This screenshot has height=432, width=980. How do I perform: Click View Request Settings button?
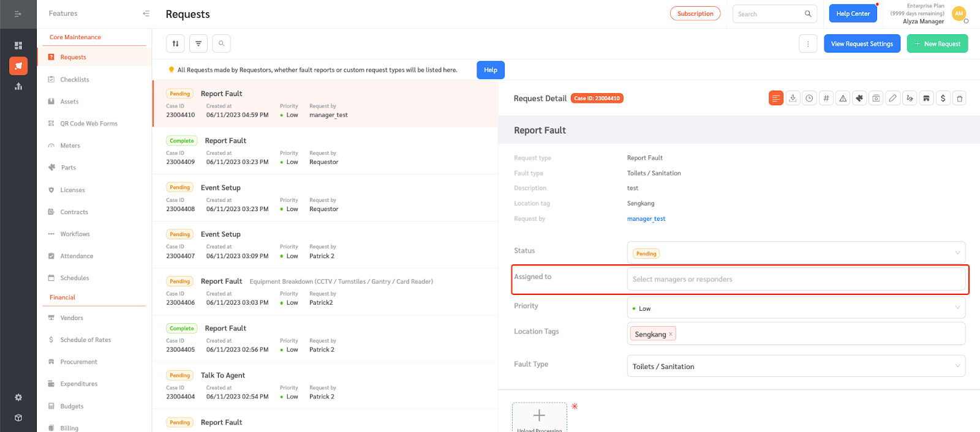click(862, 44)
